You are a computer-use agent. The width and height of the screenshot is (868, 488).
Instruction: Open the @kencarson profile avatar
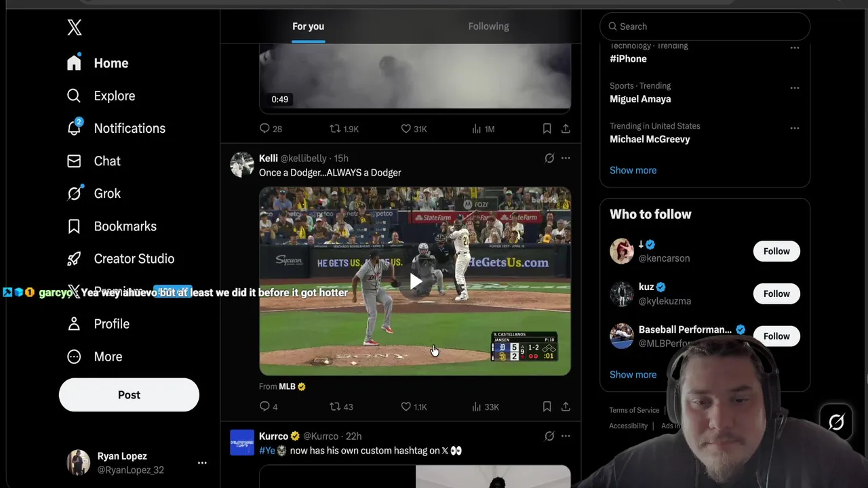622,251
